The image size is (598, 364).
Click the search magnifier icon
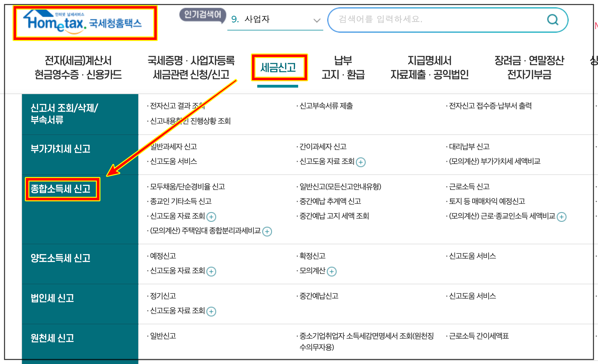(x=552, y=20)
